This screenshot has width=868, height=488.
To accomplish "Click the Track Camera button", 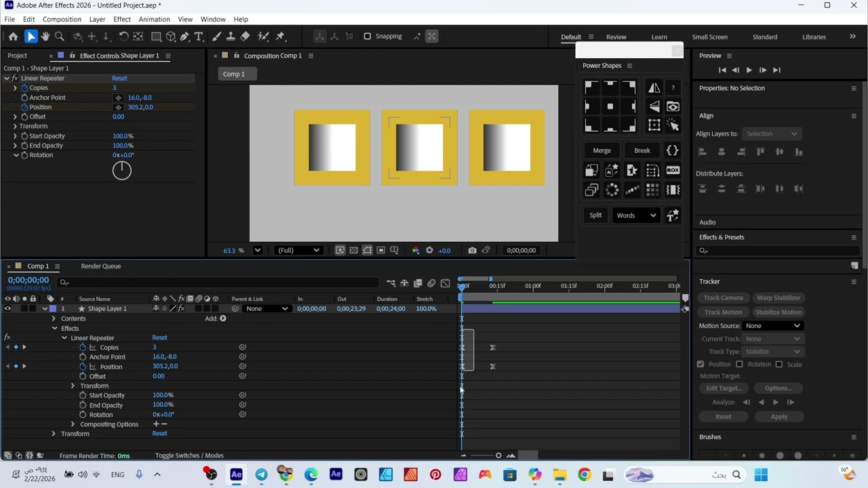I will (x=724, y=298).
